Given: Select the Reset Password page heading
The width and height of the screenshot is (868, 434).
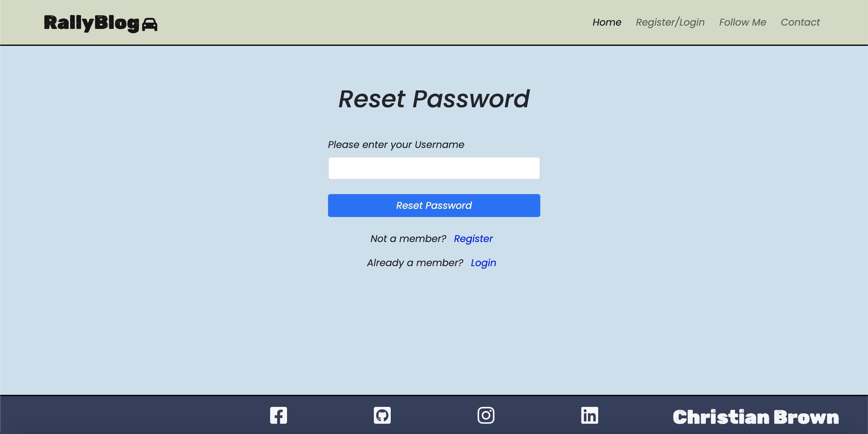Looking at the screenshot, I should point(434,99).
